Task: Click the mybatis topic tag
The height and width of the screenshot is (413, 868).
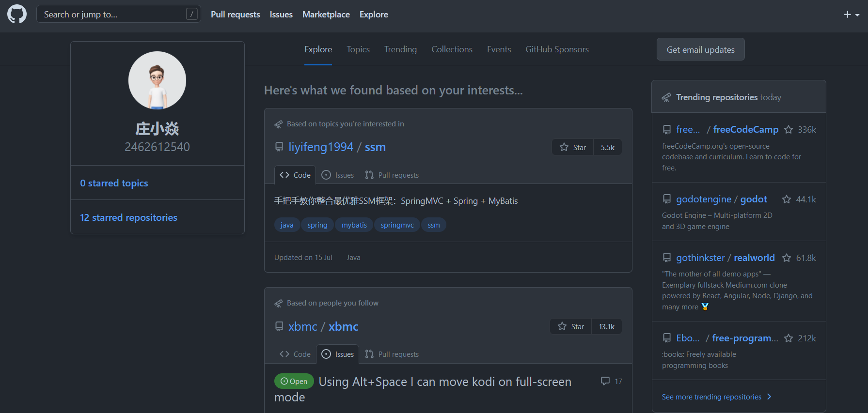Action: click(x=354, y=225)
